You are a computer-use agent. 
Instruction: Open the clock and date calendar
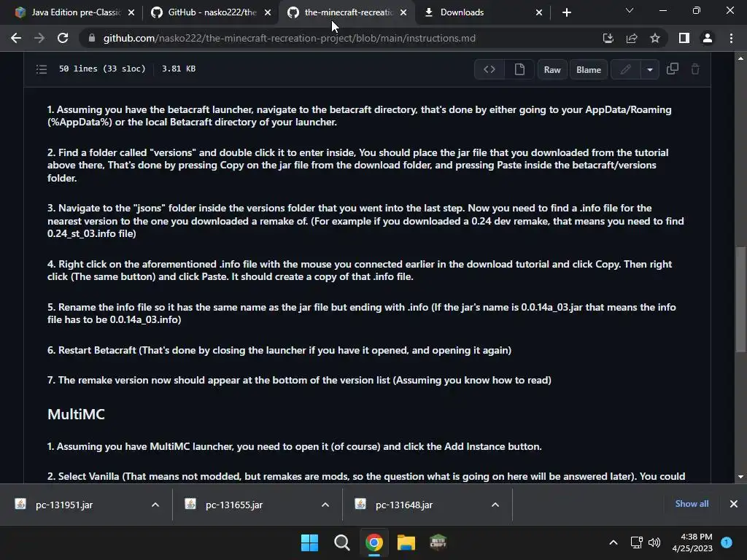pyautogui.click(x=692, y=542)
